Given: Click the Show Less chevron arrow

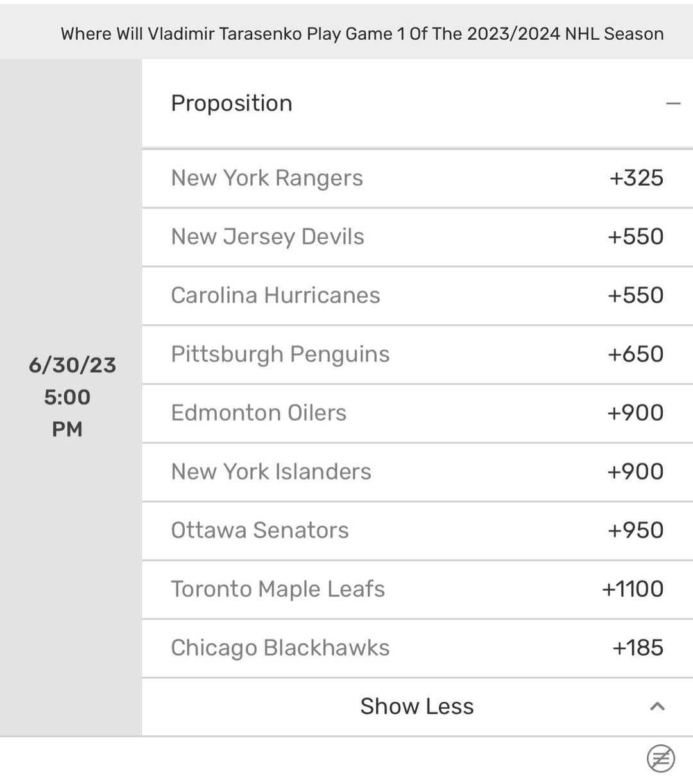Looking at the screenshot, I should point(657,706).
